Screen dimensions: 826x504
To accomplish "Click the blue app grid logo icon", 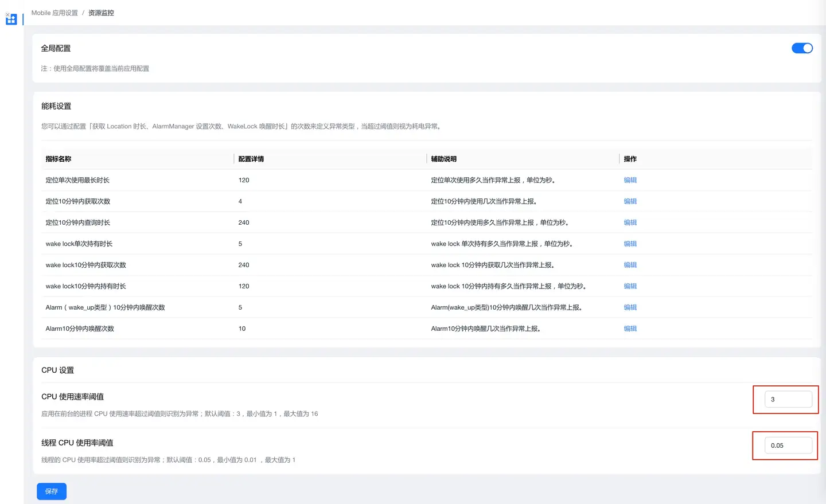I will (11, 20).
